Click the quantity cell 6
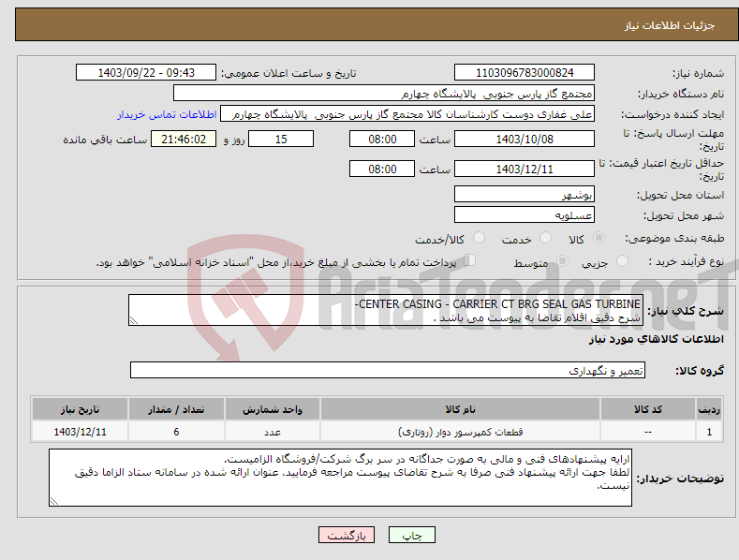 coord(176,432)
